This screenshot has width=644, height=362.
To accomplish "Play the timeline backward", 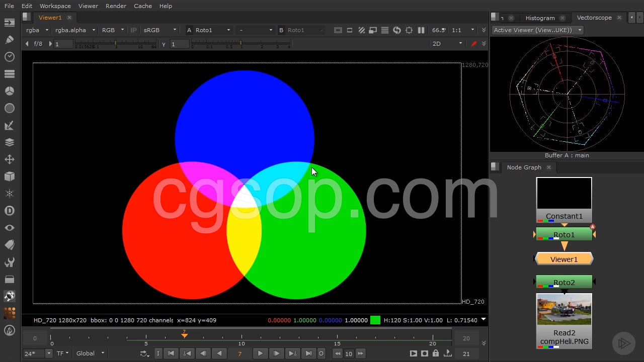I will [x=219, y=353].
